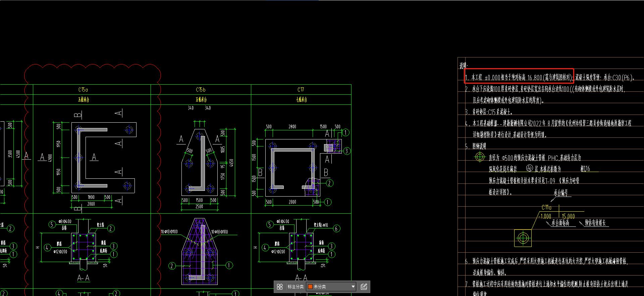Click the -1.000 elevation value
The height and width of the screenshot is (296, 644).
click(x=545, y=216)
